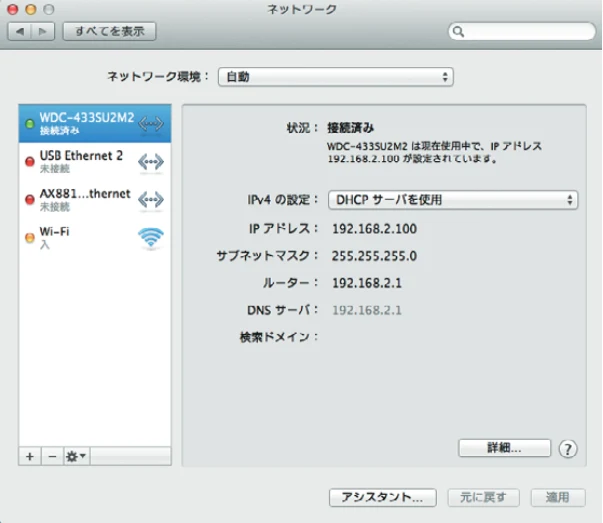Select the WDC-433SU2M2 network service
Image resolution: width=603 pixels, height=523 pixels.
[95, 123]
